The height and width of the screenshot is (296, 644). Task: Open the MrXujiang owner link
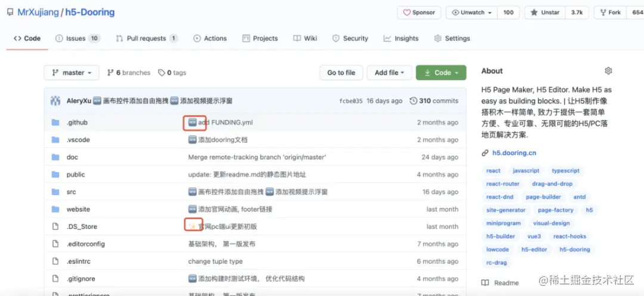[x=38, y=13]
